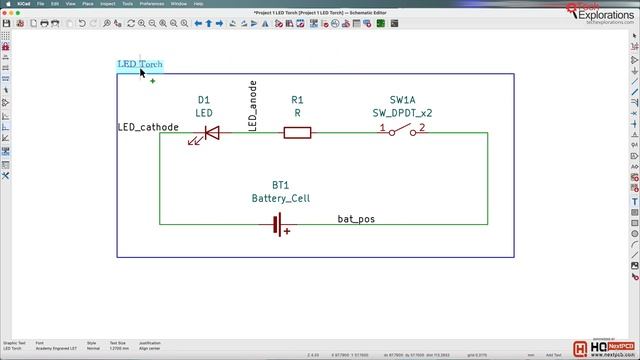Select the Add Rectangle tool
This screenshot has height=360, width=640.
pos(634,223)
